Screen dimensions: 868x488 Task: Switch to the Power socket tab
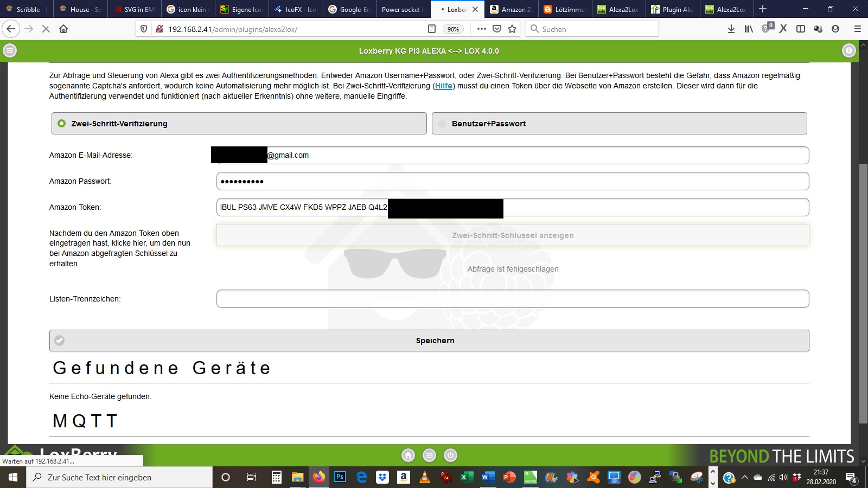click(x=403, y=9)
